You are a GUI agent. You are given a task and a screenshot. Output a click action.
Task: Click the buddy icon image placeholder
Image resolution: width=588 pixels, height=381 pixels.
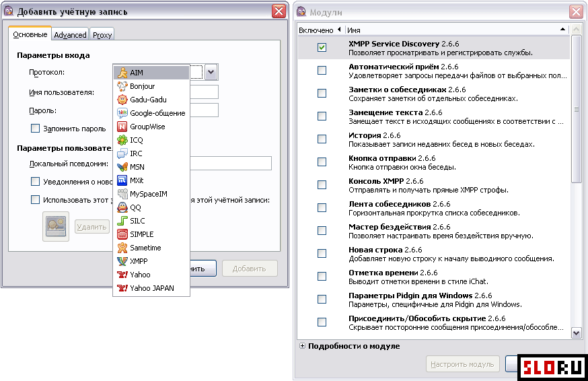(56, 226)
